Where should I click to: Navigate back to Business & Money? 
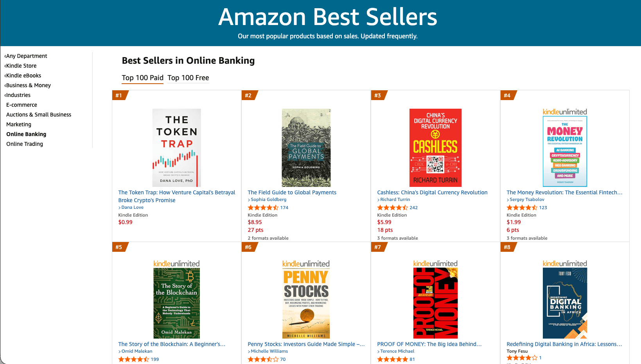28,85
